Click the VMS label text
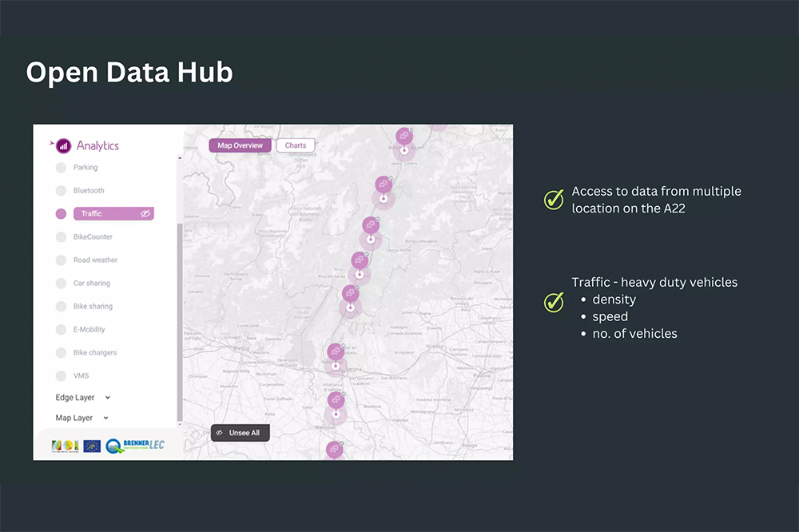This screenshot has height=532, width=799. pos(81,376)
